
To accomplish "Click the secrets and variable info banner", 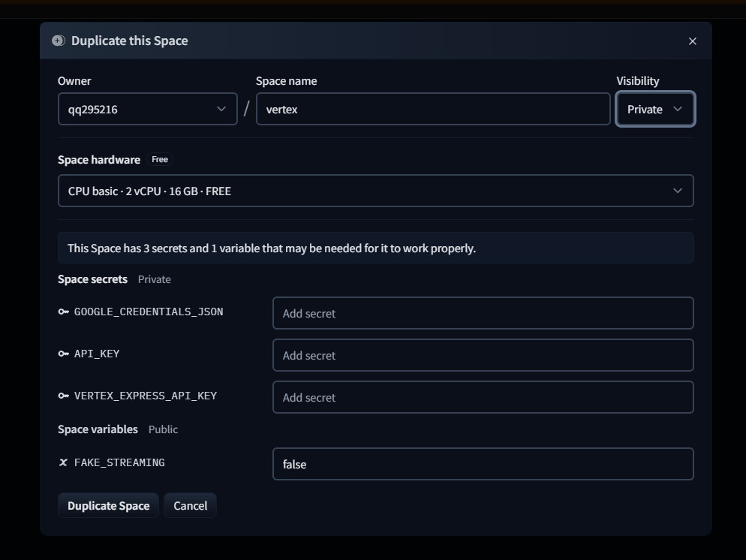I will click(x=375, y=248).
